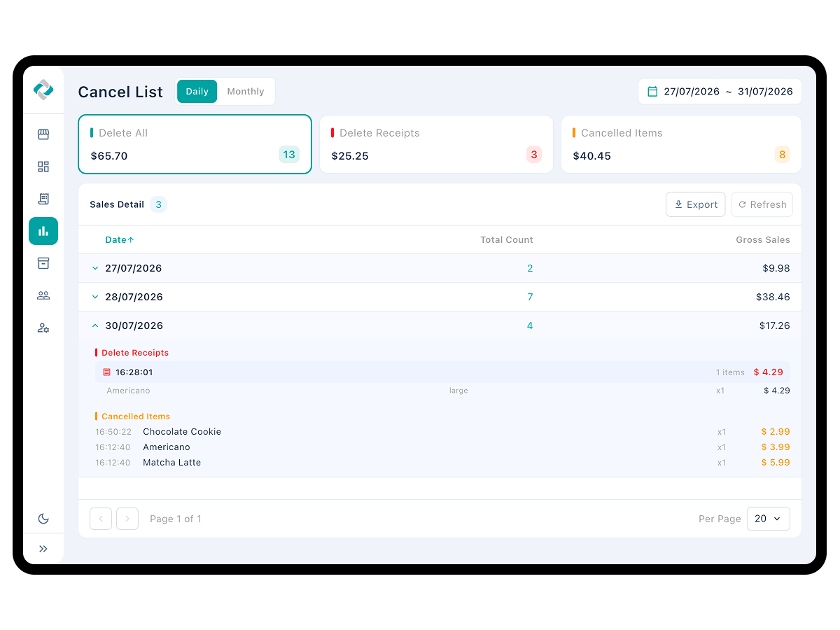Go to the next page
This screenshot has height=630, width=840.
pos(127,519)
